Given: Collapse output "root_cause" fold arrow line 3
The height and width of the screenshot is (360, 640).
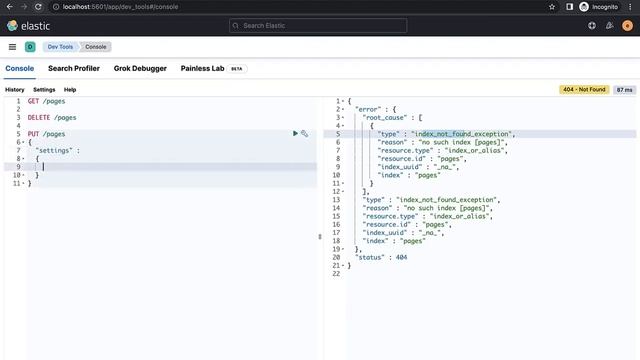Looking at the screenshot, I should 343,118.
